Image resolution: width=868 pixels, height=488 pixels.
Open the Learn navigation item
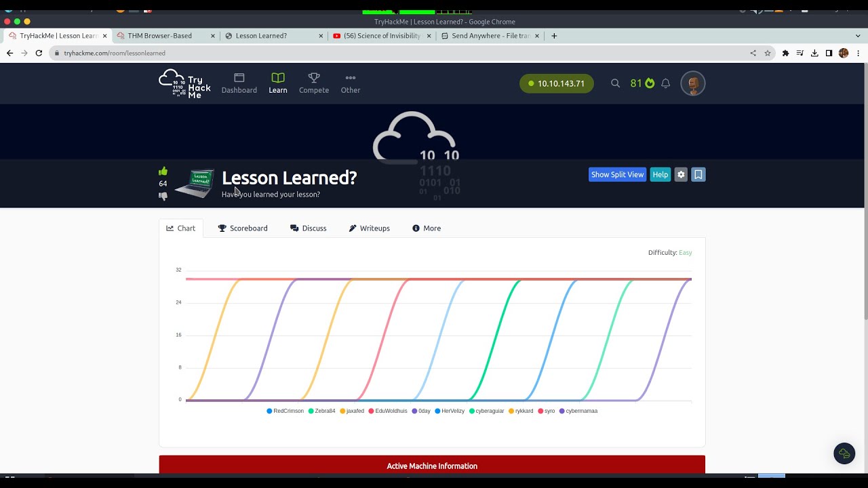[x=278, y=83]
